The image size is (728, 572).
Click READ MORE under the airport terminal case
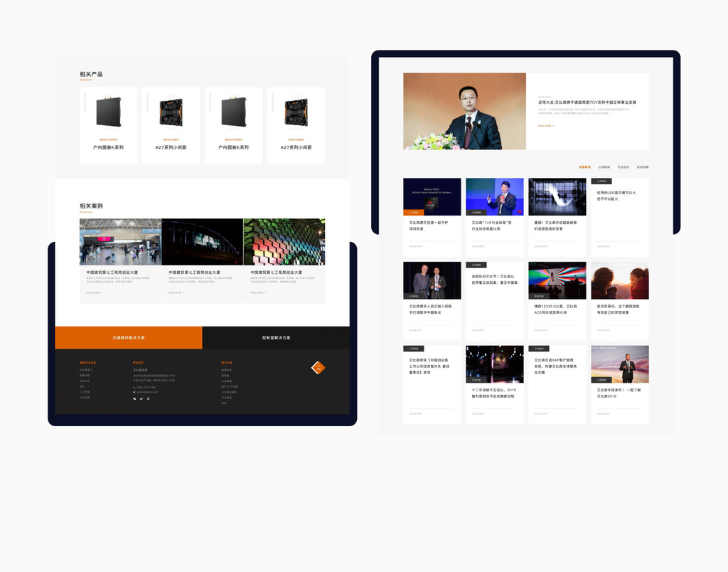(x=94, y=292)
